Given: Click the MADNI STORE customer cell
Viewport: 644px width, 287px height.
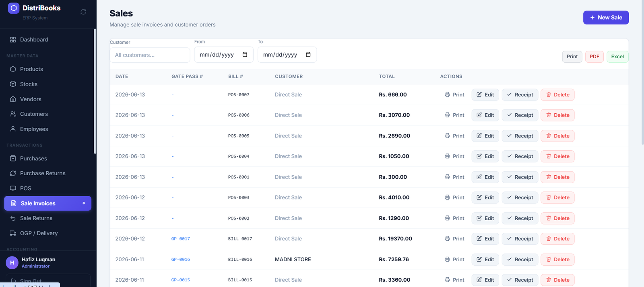Looking at the screenshot, I should tap(293, 260).
